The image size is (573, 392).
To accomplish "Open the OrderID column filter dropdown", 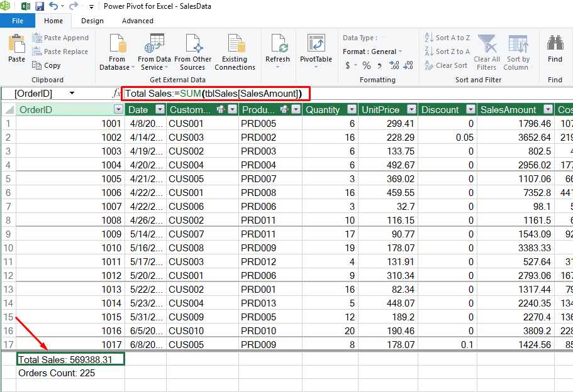I will coord(118,110).
